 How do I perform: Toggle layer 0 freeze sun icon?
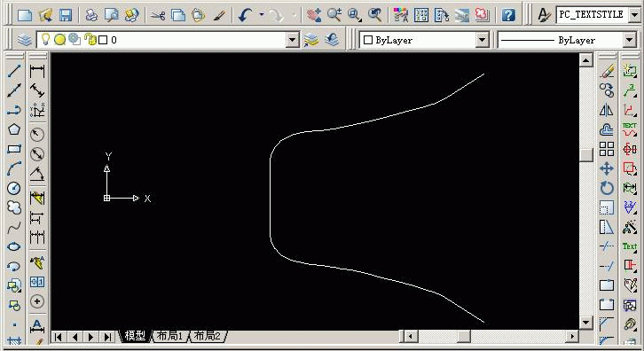[60, 40]
